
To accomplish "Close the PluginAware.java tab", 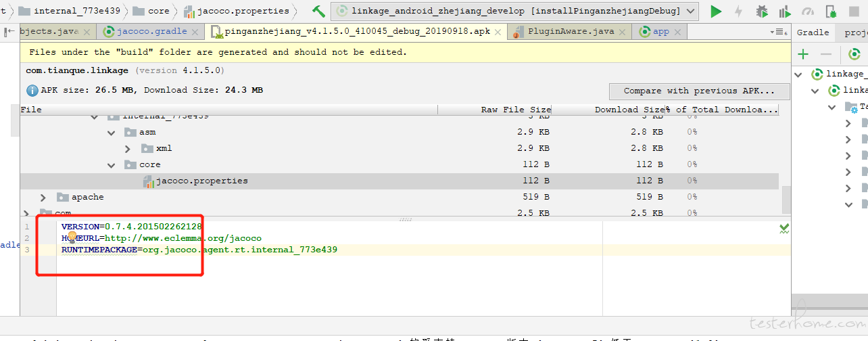I will [x=623, y=32].
